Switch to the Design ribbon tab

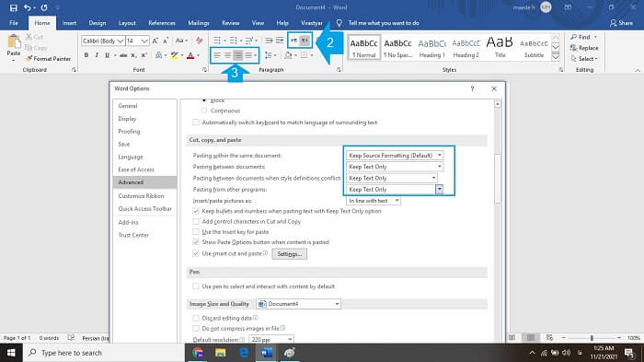[98, 23]
